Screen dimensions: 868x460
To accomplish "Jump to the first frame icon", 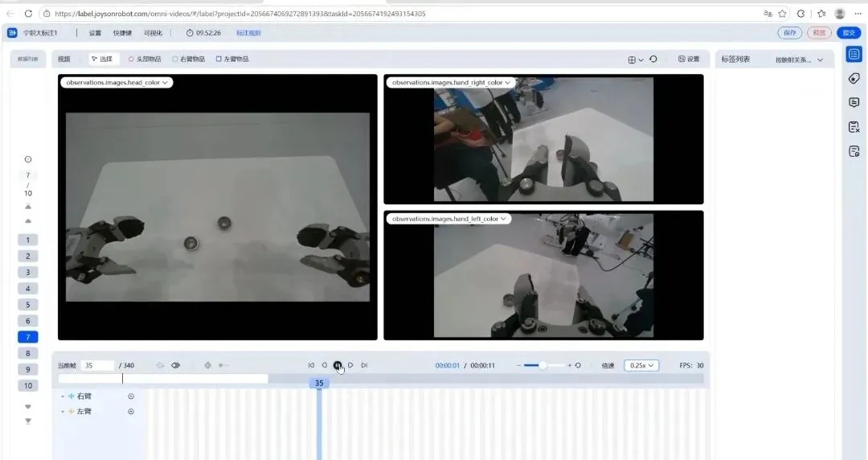I will tap(311, 365).
